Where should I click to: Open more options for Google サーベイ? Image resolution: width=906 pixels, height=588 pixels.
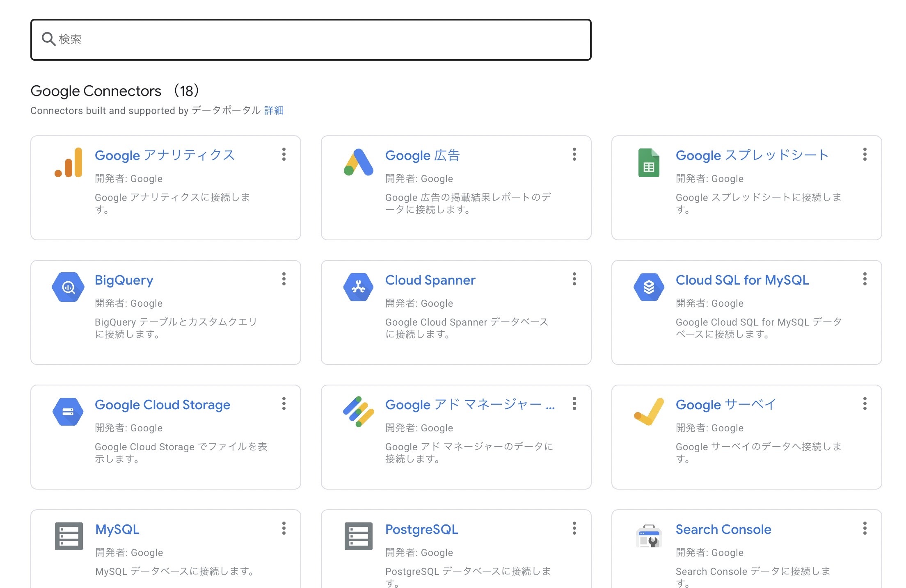point(865,404)
